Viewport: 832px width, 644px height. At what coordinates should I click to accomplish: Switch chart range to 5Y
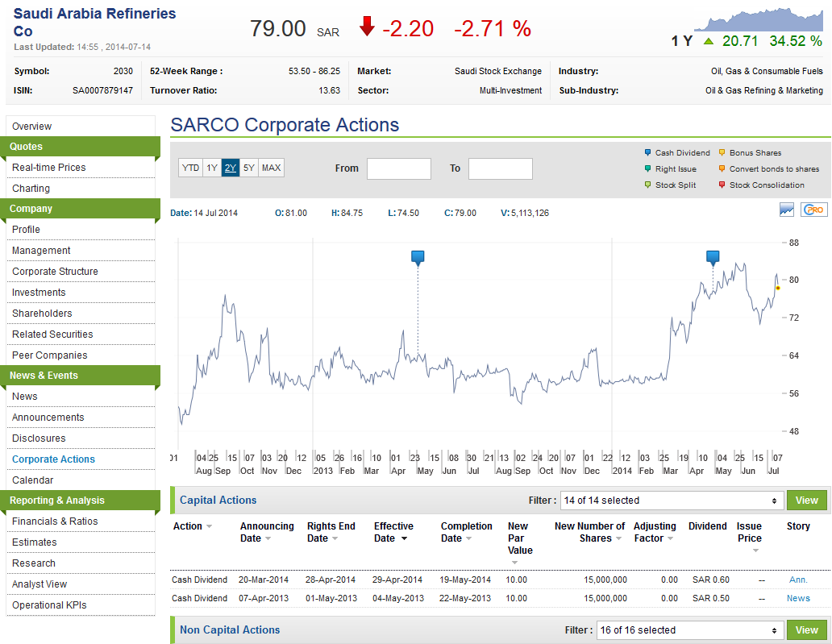[x=249, y=168]
